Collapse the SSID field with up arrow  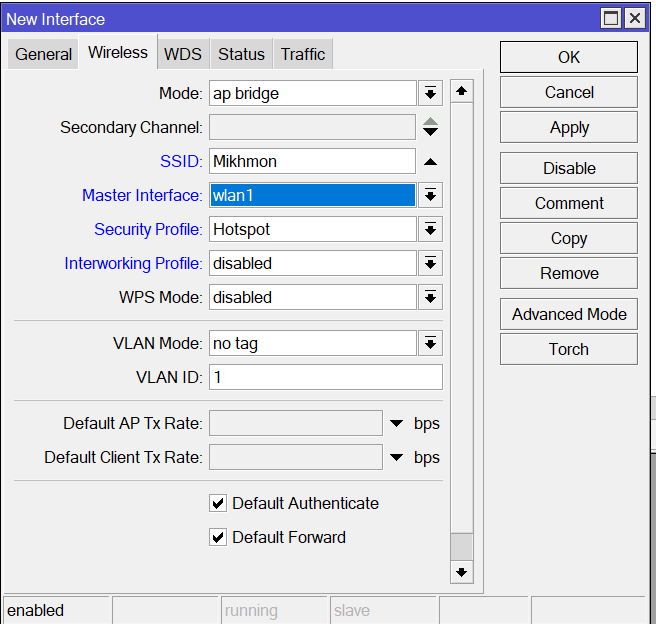tap(430, 162)
